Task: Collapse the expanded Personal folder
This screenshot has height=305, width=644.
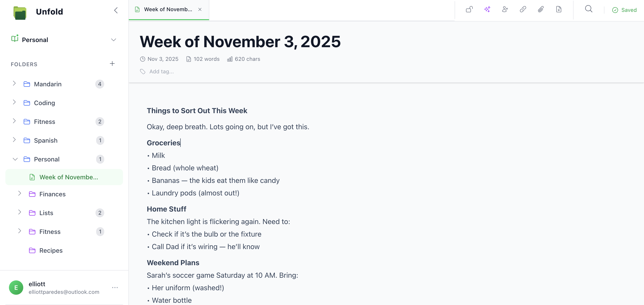Action: point(15,159)
